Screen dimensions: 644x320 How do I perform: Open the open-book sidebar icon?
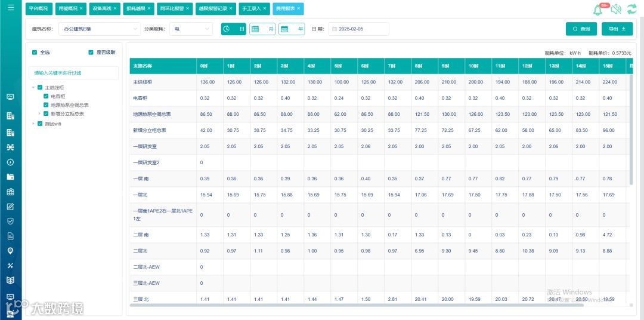[x=11, y=281]
